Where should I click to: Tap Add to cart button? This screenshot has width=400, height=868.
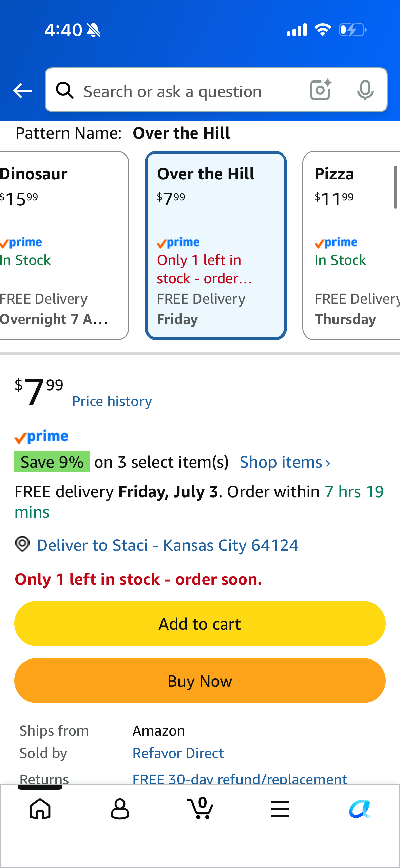pos(200,623)
